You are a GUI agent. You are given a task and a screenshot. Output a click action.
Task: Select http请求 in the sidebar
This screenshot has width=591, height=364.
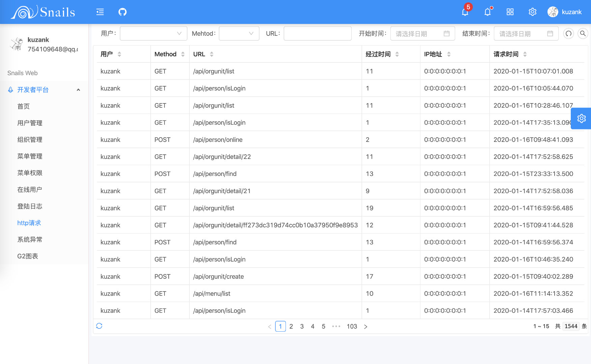(29, 223)
